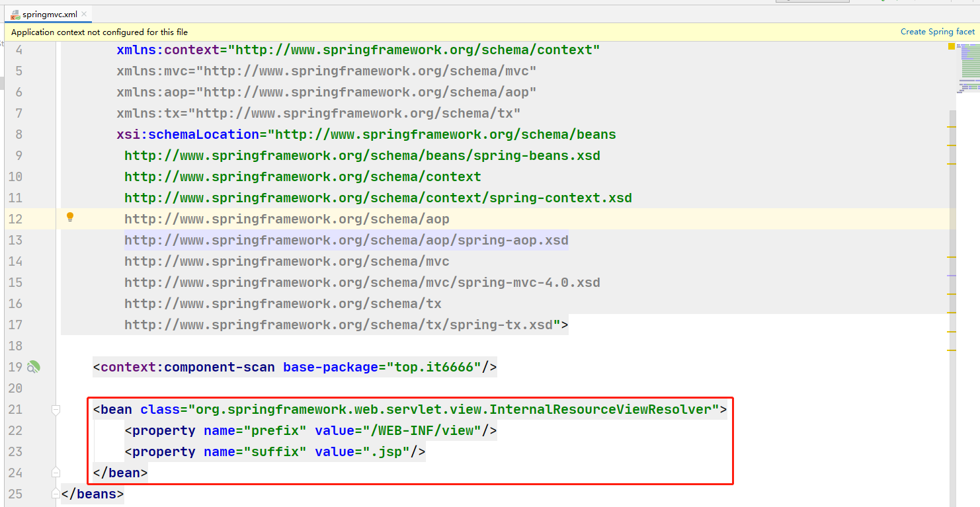Click the xsi:schemaLocation attribute name
The height and width of the screenshot is (507, 980).
[188, 134]
